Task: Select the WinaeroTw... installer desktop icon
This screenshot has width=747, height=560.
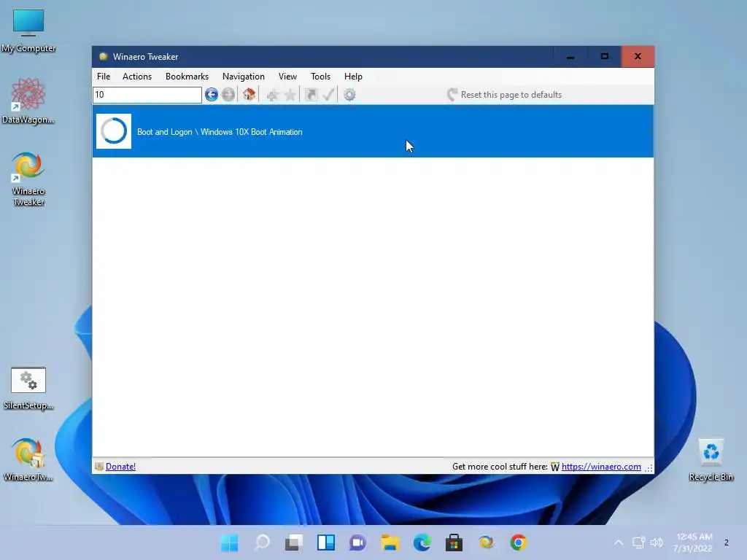Action: [28, 459]
